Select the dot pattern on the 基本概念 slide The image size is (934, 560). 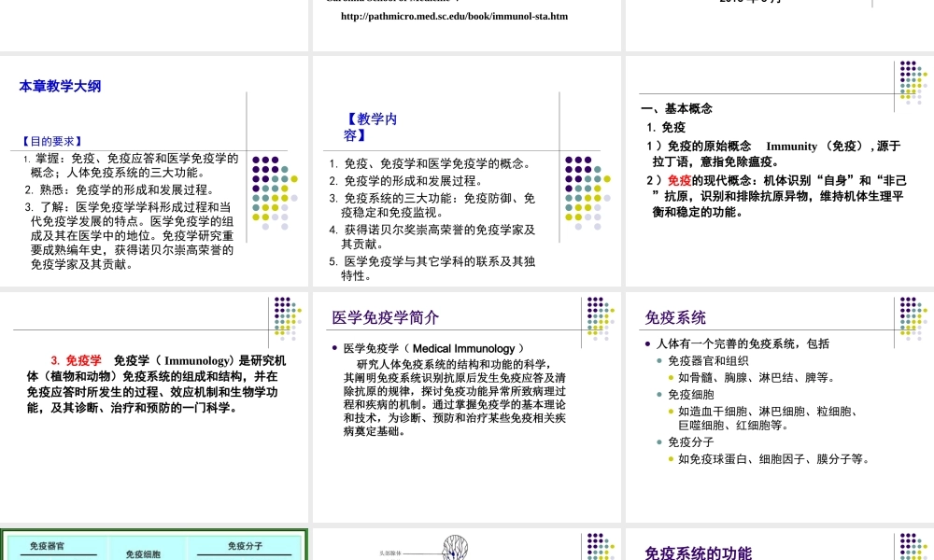[x=910, y=84]
